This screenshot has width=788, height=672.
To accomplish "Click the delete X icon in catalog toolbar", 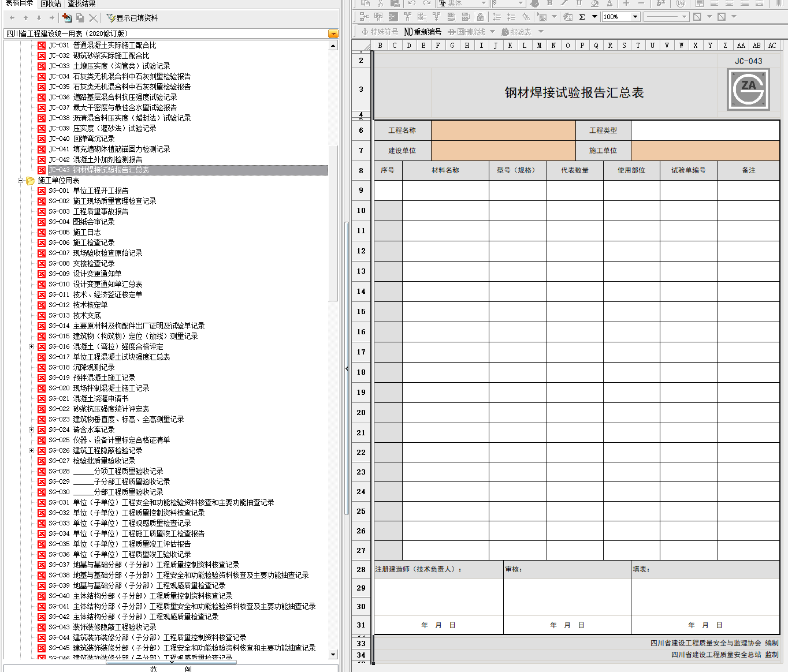I will tap(94, 18).
